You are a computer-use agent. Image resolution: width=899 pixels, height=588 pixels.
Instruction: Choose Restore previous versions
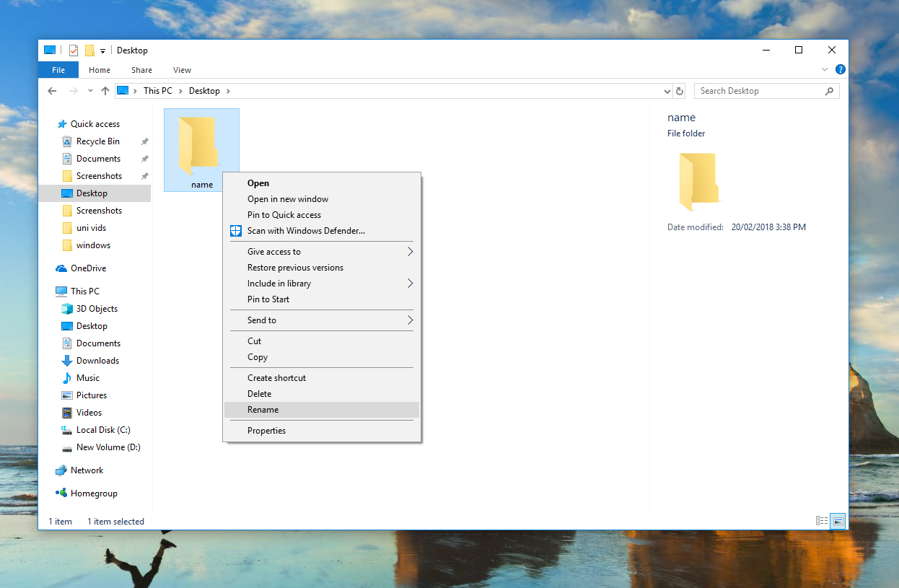tap(321, 268)
